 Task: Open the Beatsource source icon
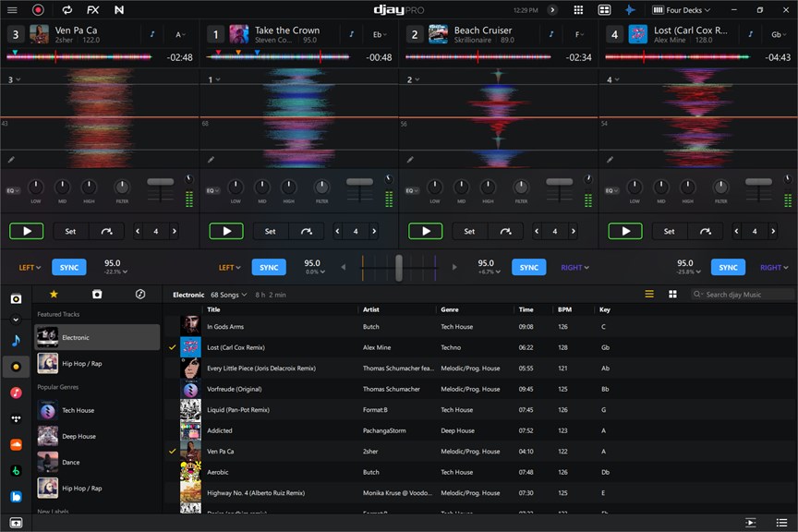pyautogui.click(x=16, y=496)
